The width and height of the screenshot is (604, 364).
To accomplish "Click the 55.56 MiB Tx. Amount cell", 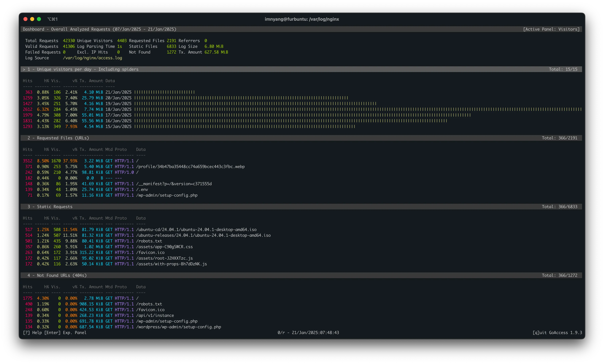I will (x=92, y=121).
